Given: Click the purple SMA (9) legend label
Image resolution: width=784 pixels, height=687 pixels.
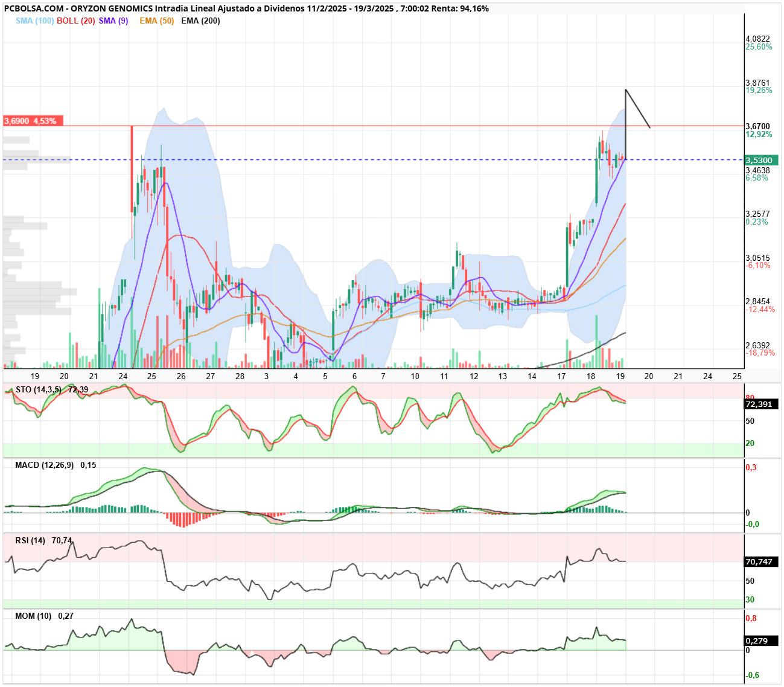Looking at the screenshot, I should (x=113, y=21).
